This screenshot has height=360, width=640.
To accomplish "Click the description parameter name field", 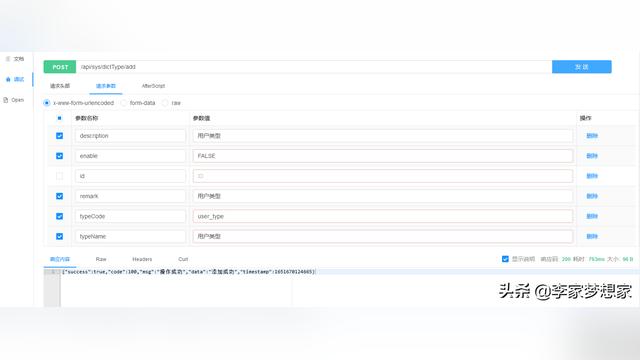I will tap(130, 136).
